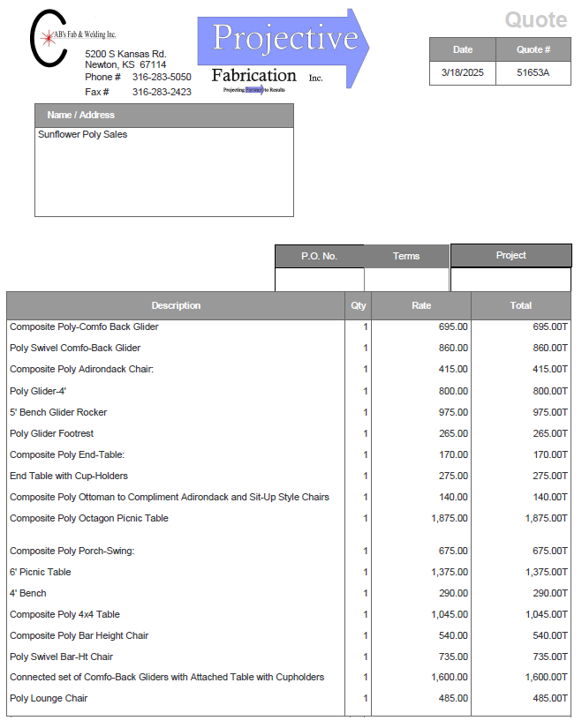Click the 975.00T total for bench glider

point(547,412)
